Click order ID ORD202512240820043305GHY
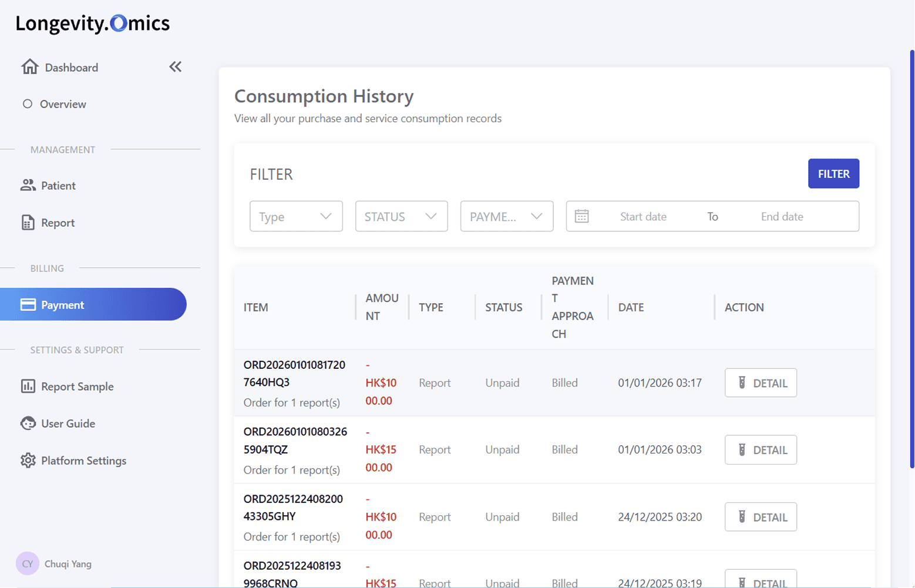This screenshot has width=915, height=588. (293, 508)
